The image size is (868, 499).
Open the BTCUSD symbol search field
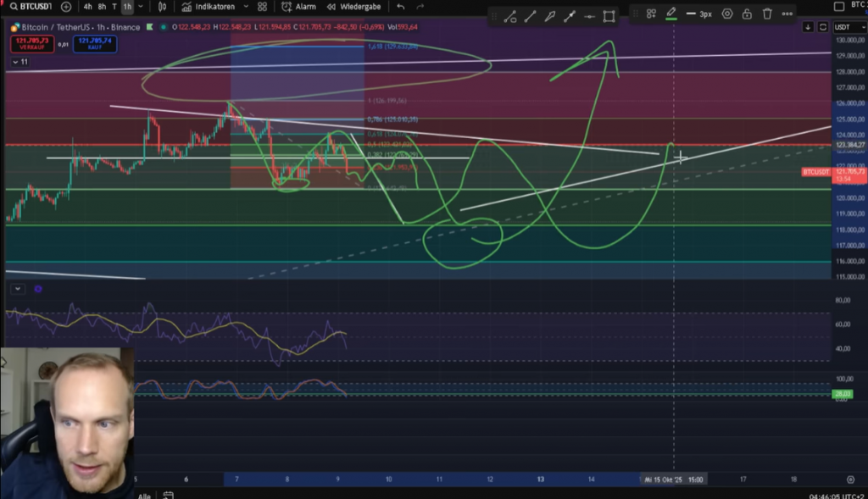pyautogui.click(x=32, y=7)
